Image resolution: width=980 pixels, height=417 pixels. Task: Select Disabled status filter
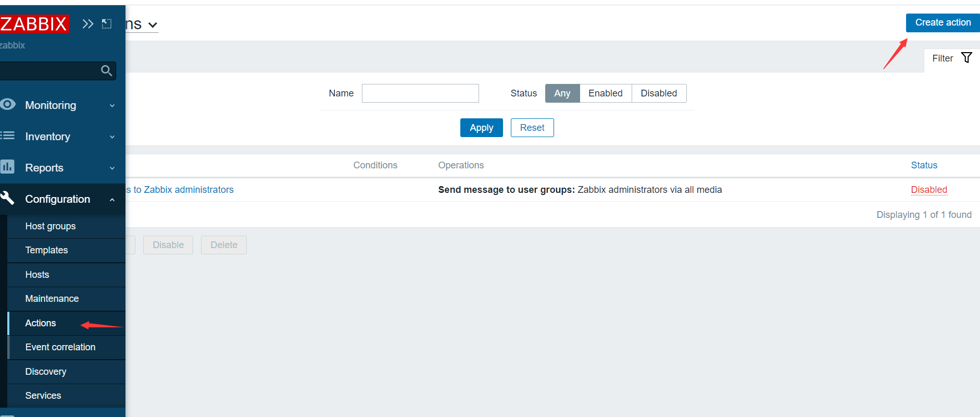659,93
